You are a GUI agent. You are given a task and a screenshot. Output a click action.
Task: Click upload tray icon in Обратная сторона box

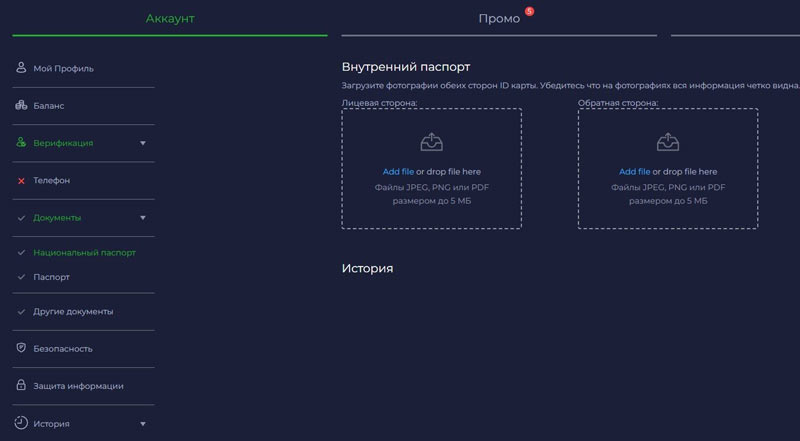pyautogui.click(x=667, y=142)
